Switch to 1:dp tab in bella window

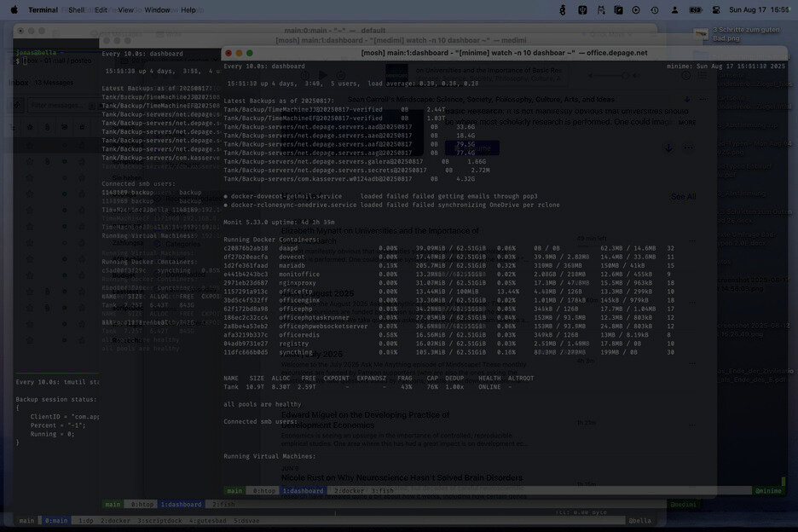85,521
